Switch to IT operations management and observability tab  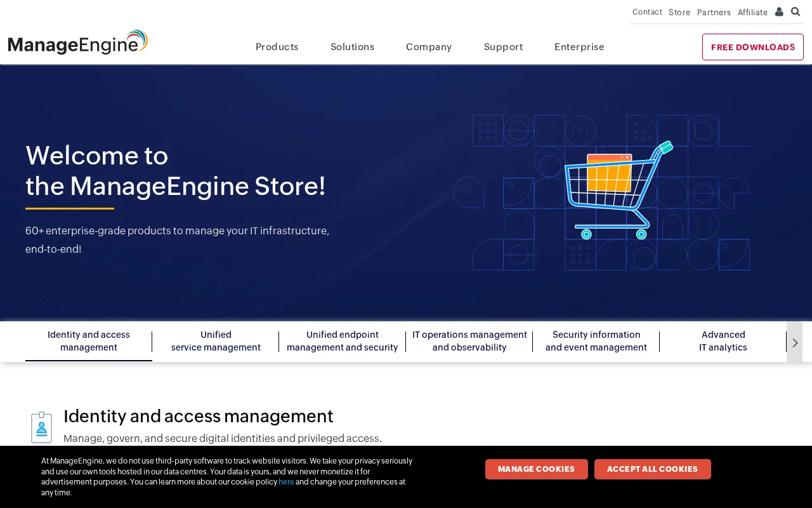(x=469, y=341)
